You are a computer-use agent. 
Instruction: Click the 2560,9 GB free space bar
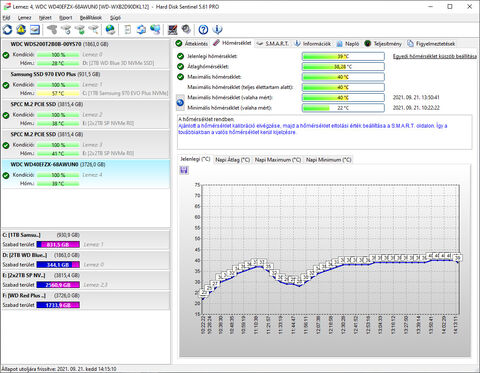(x=58, y=285)
